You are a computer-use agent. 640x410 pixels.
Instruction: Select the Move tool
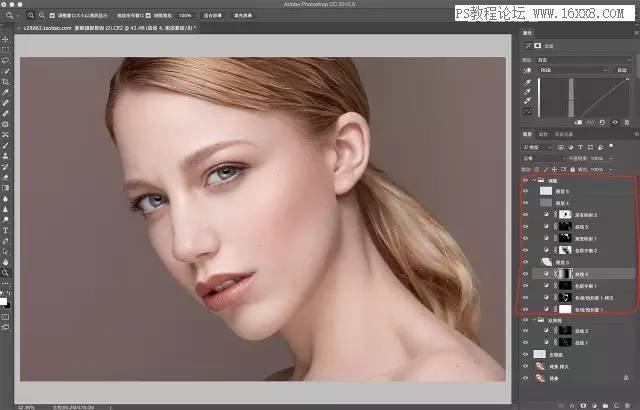coord(5,39)
